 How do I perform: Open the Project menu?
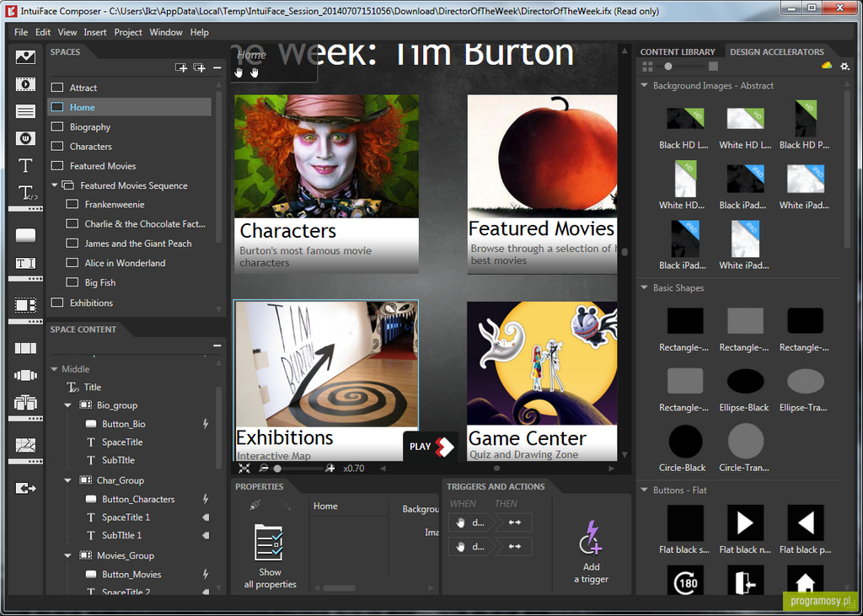(x=128, y=33)
